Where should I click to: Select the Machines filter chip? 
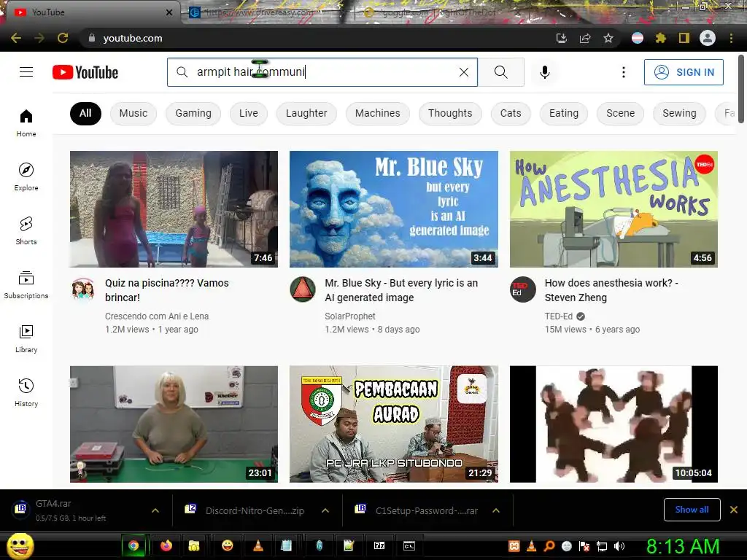[377, 113]
